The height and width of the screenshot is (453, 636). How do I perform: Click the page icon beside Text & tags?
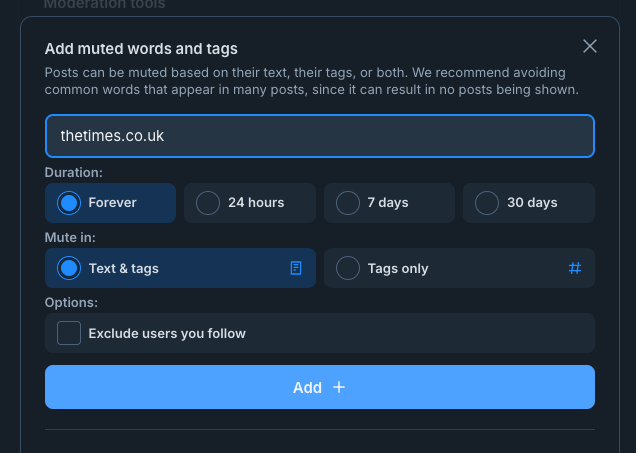coord(296,268)
